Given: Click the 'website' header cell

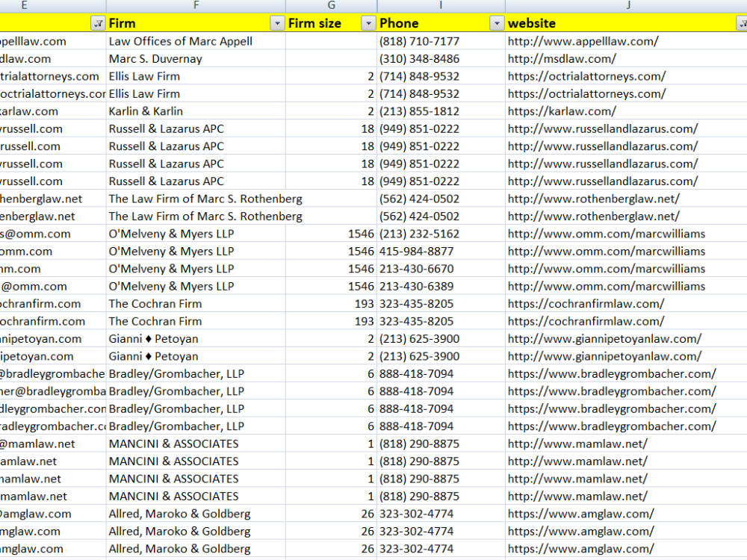Looking at the screenshot, I should [627, 23].
